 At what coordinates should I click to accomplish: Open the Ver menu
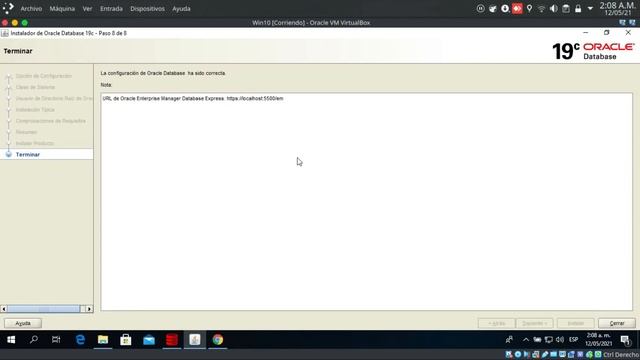point(87,9)
